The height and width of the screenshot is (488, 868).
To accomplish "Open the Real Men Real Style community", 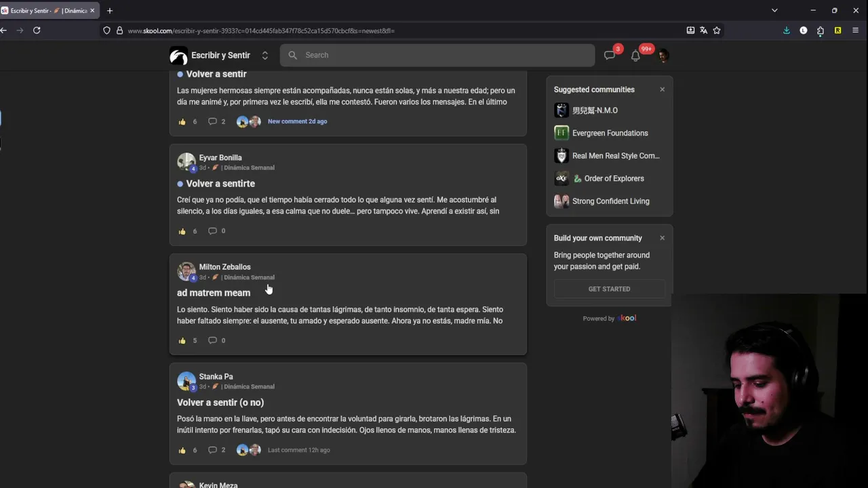I will coord(616,156).
